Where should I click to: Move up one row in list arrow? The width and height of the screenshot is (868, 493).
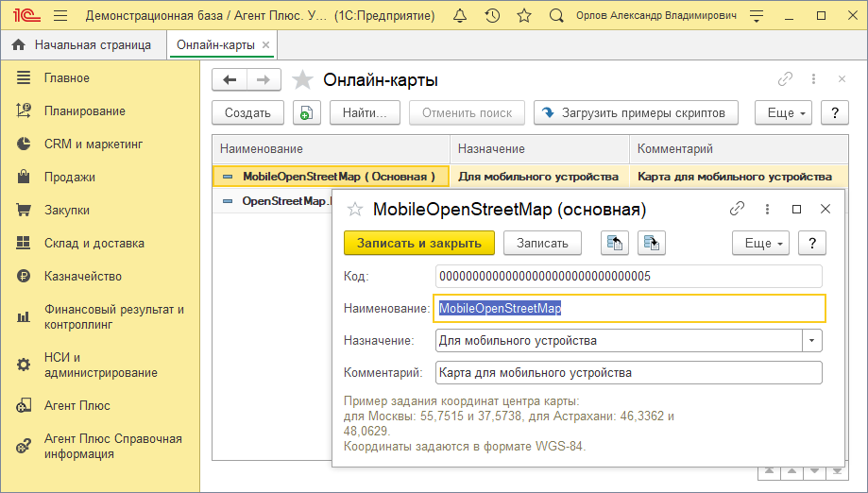click(792, 472)
